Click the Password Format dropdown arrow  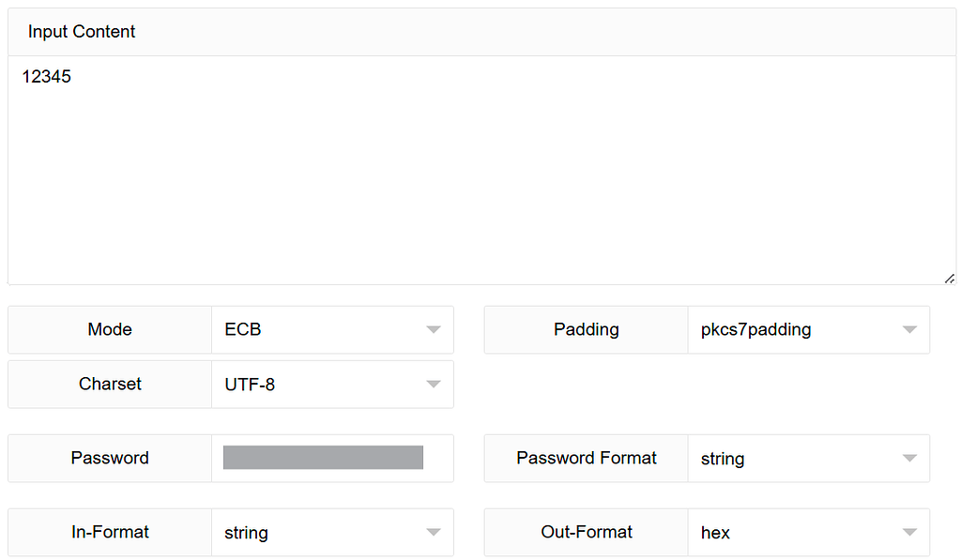point(909,458)
